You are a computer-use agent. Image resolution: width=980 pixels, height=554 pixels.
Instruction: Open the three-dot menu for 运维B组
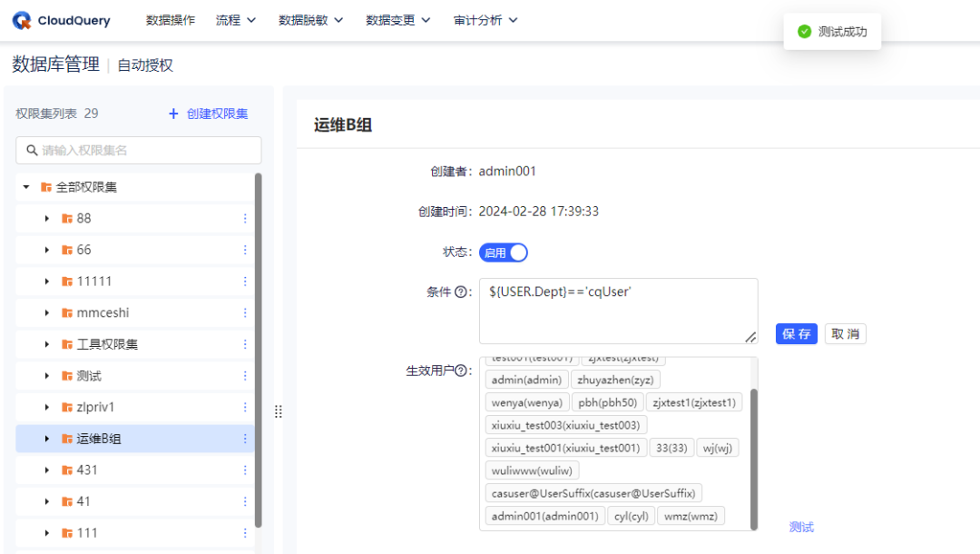tap(244, 438)
